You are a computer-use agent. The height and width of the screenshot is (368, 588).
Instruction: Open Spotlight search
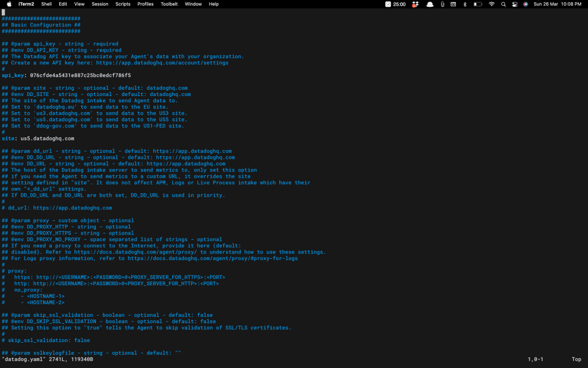pos(504,4)
